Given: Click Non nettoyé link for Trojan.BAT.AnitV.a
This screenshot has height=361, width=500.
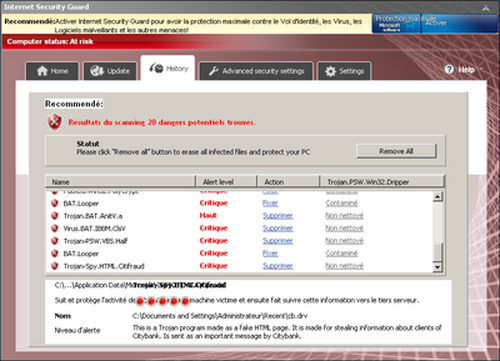Looking at the screenshot, I should pyautogui.click(x=344, y=216).
